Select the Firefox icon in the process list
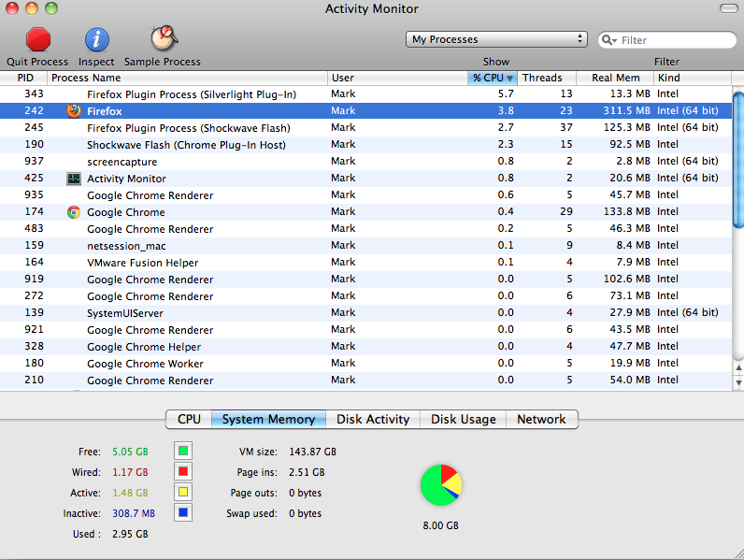744x560 pixels. point(74,110)
